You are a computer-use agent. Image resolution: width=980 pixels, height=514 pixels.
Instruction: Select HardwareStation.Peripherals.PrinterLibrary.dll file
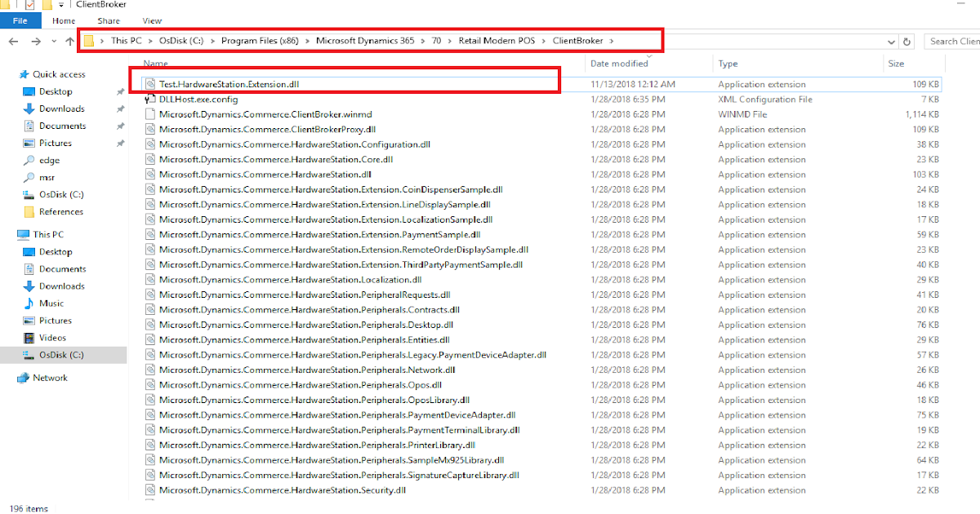click(317, 445)
